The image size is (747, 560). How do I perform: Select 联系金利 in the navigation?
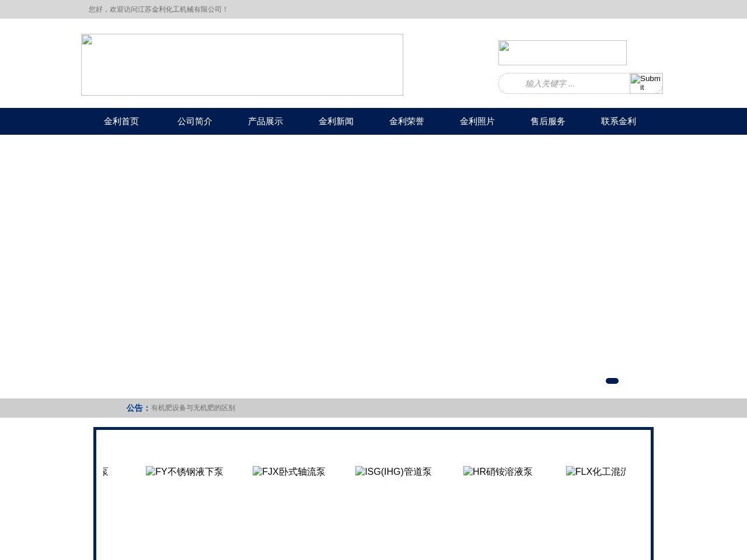click(x=618, y=121)
